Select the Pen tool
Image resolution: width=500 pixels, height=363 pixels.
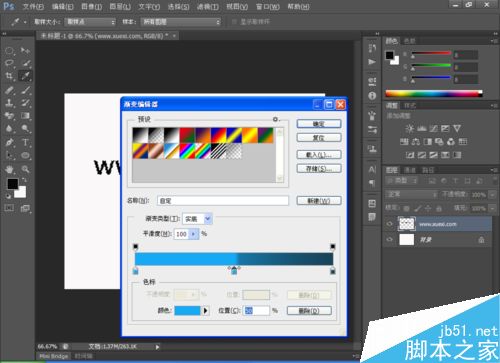[x=9, y=143]
